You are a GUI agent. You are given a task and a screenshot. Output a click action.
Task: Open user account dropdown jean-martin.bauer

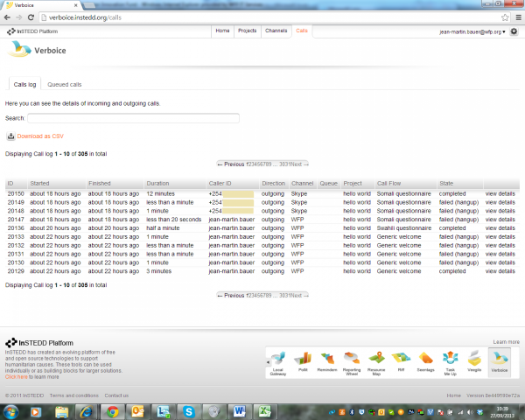tap(472, 31)
